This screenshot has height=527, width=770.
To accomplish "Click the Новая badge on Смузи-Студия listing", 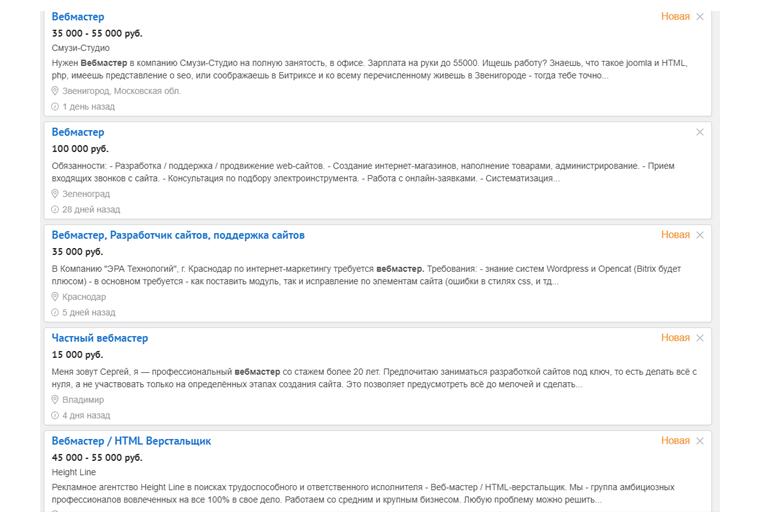I will (675, 17).
